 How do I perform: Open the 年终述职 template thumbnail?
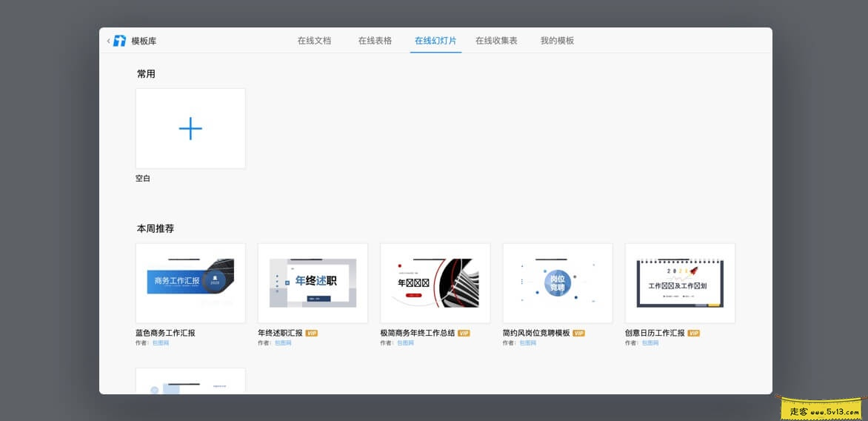tap(313, 283)
